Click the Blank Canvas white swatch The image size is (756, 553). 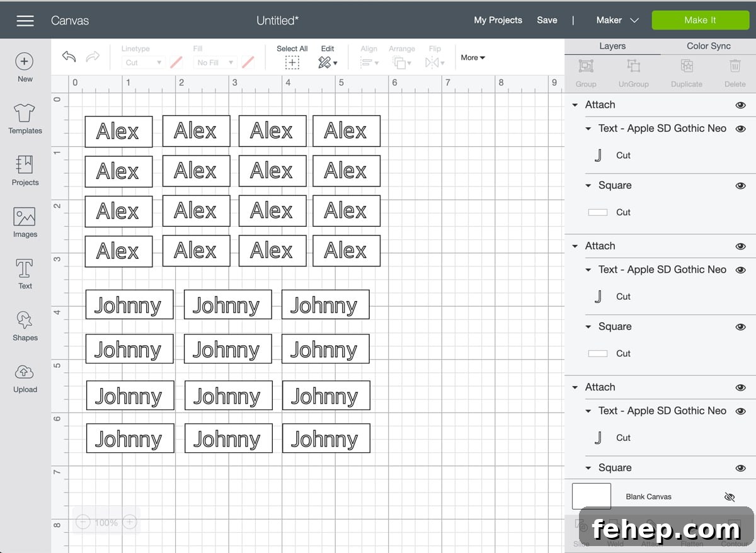pos(592,496)
